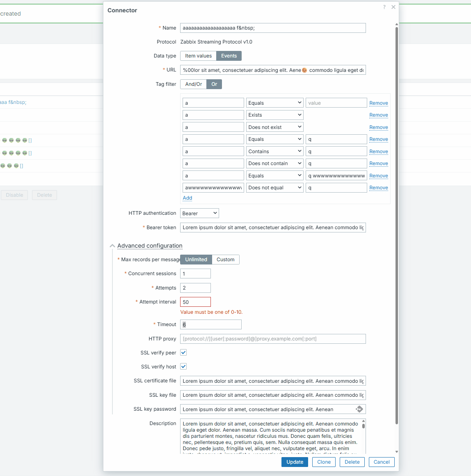471x476 pixels.
Task: Click dialog scrollbar down arrow
Action: coord(396,452)
